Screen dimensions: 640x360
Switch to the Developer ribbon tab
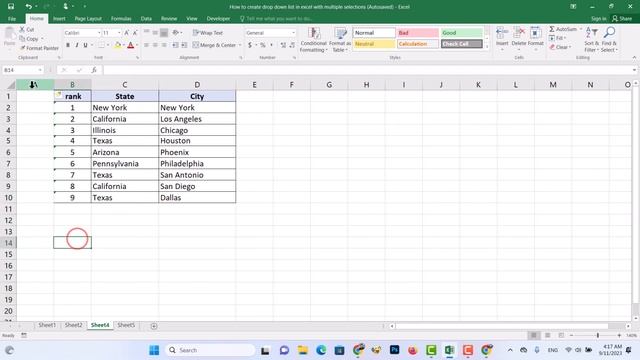pyautogui.click(x=218, y=18)
